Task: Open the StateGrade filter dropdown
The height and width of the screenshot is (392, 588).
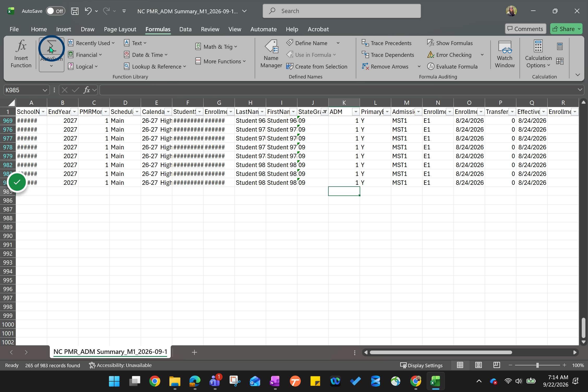Action: (x=324, y=112)
